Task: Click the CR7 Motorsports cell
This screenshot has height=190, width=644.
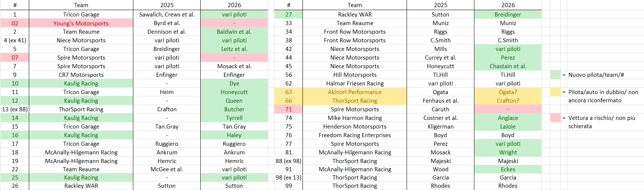Action: pyautogui.click(x=81, y=75)
